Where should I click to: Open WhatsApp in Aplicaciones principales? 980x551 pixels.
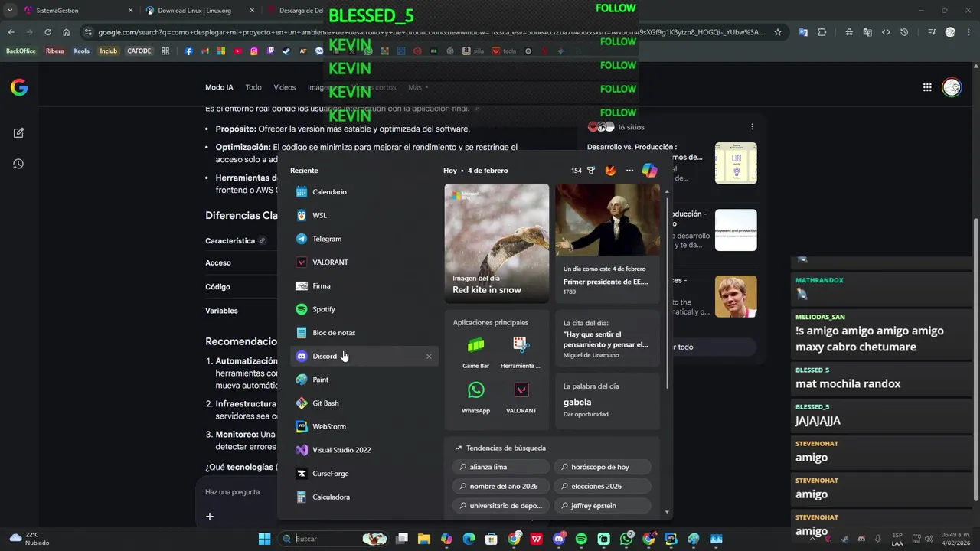pyautogui.click(x=475, y=398)
